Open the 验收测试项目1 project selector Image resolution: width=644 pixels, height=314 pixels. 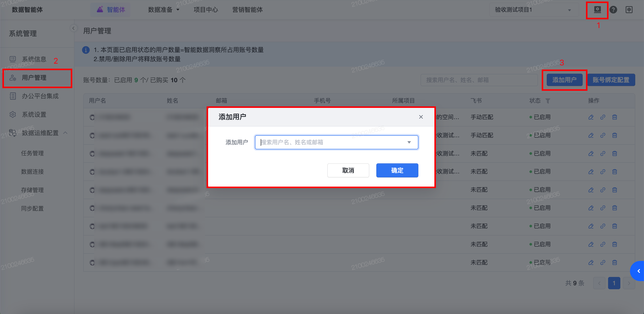534,10
